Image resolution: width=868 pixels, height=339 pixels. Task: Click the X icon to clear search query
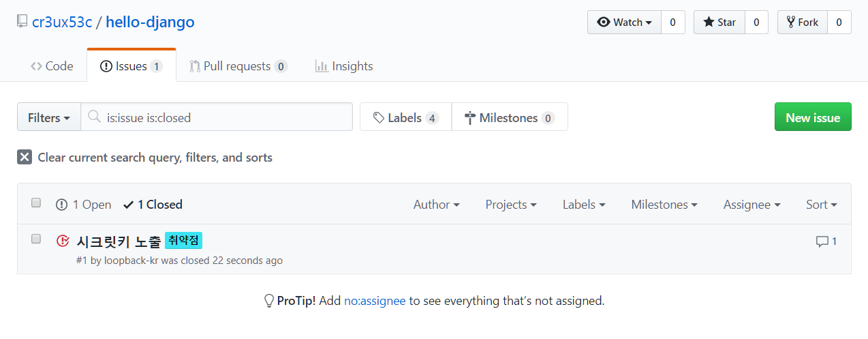(25, 158)
